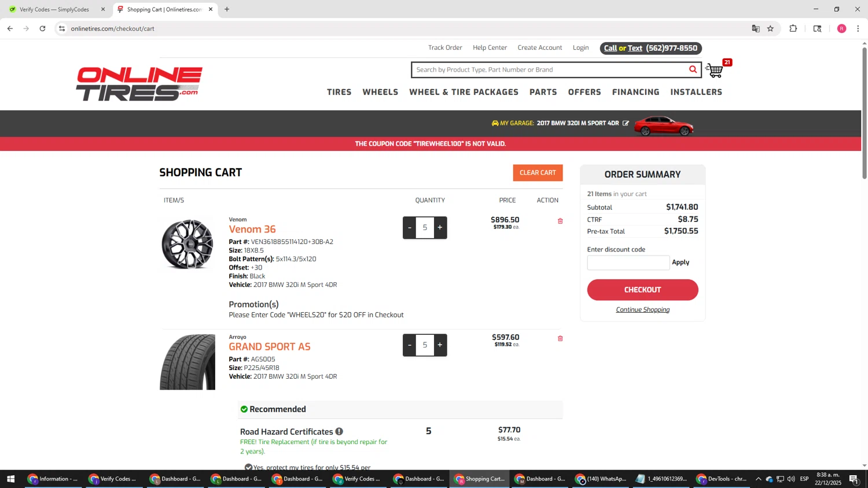Open OFFERS menu
The width and height of the screenshot is (868, 488).
pyautogui.click(x=584, y=92)
